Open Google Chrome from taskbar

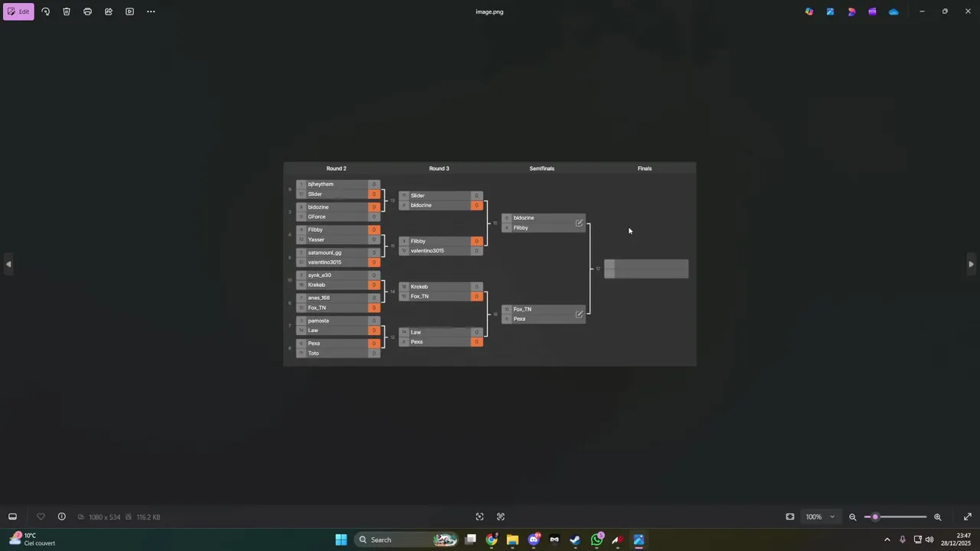pos(492,540)
